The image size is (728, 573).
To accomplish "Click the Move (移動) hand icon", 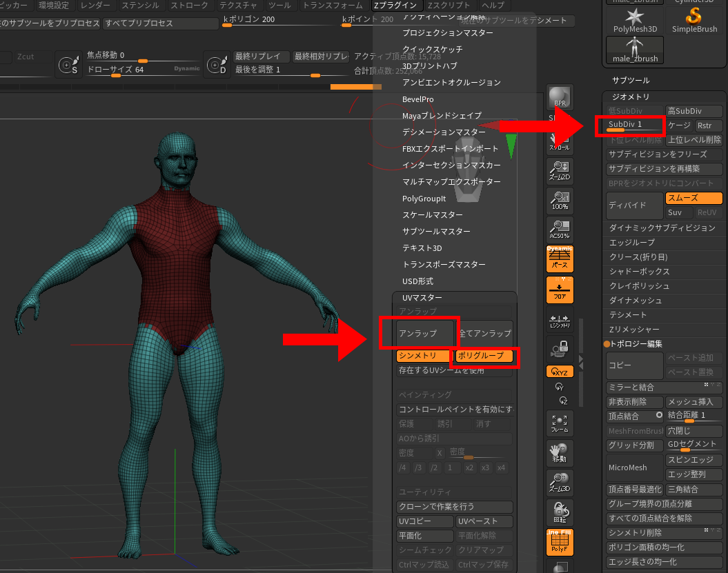I will pyautogui.click(x=560, y=453).
